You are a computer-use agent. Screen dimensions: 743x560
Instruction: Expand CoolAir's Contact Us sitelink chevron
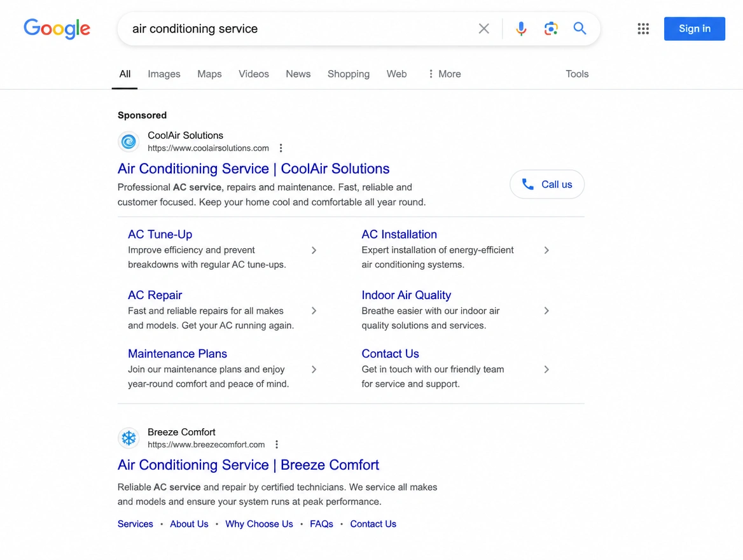coord(546,369)
